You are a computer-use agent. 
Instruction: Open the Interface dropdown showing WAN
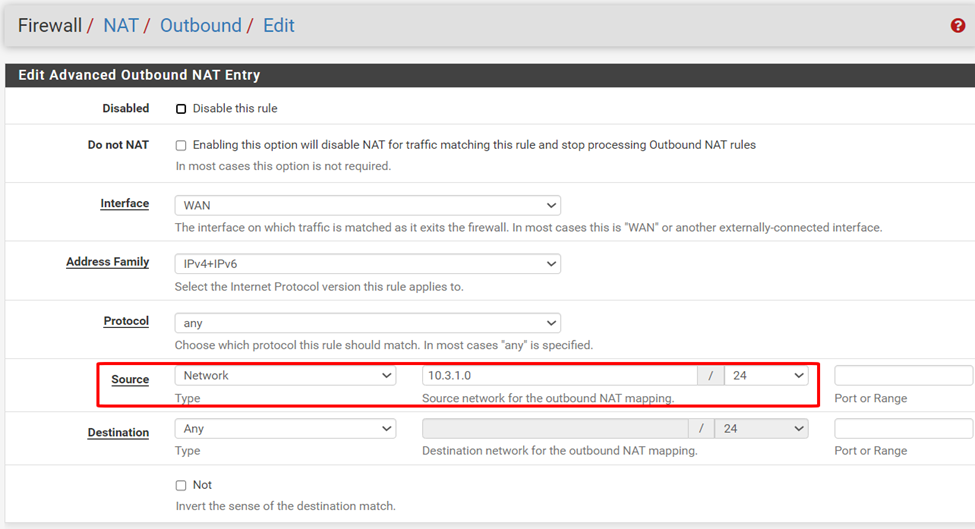click(367, 205)
